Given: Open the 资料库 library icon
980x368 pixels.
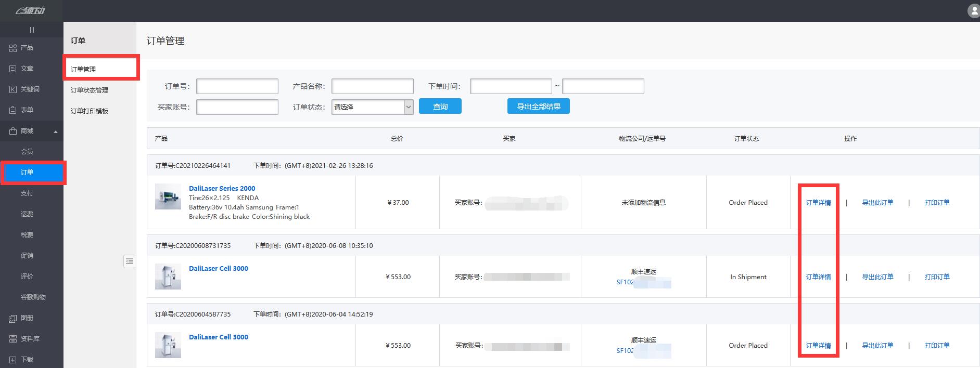Looking at the screenshot, I should click(13, 339).
